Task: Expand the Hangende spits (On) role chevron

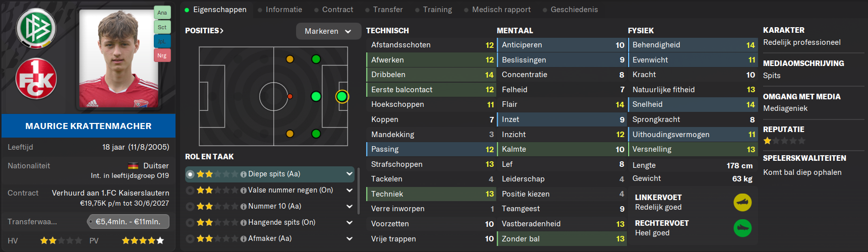Action: [x=349, y=222]
